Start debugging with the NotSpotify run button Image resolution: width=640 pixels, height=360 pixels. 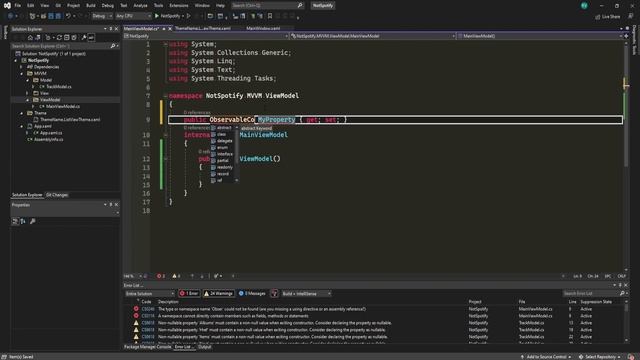(x=167, y=16)
